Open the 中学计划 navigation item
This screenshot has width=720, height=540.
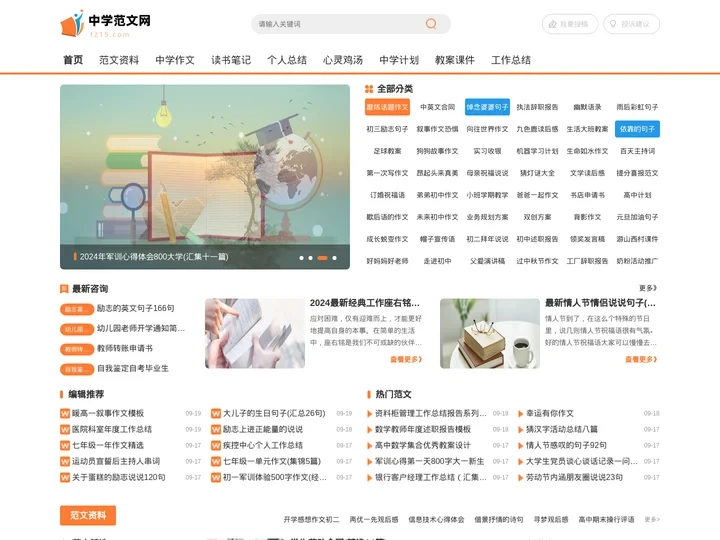point(399,60)
